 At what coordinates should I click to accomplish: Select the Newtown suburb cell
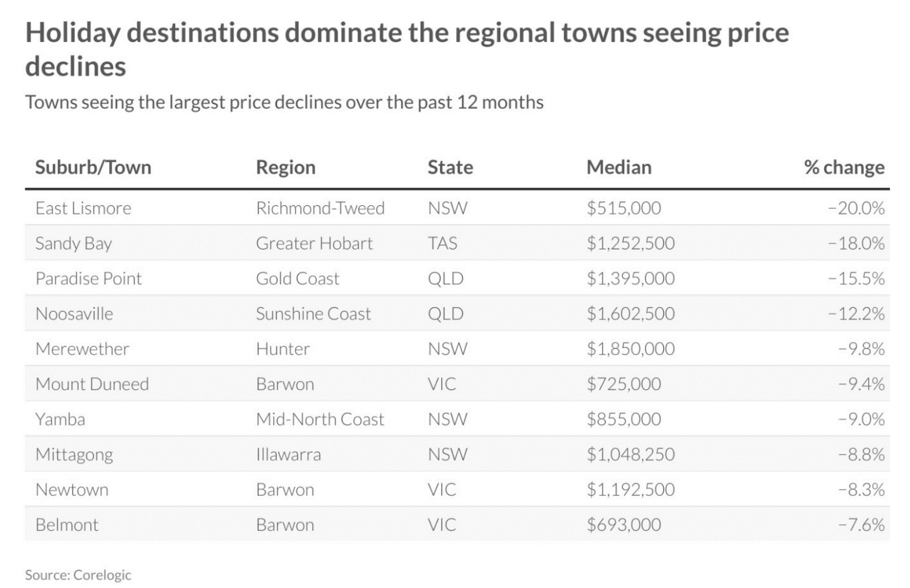tap(72, 490)
